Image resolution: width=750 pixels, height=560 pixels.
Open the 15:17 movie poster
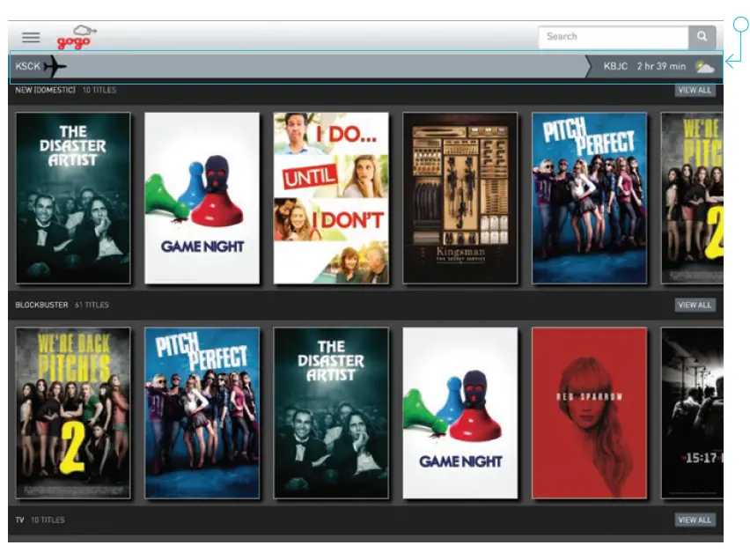click(x=692, y=413)
